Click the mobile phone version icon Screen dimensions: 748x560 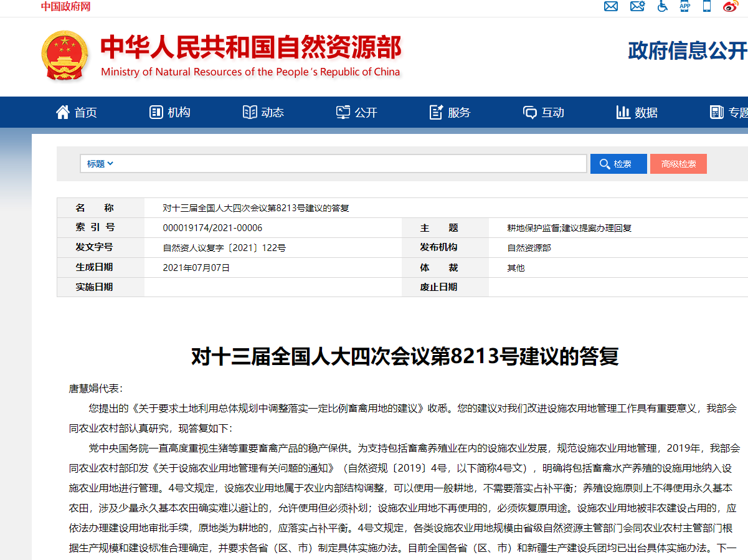point(707,6)
